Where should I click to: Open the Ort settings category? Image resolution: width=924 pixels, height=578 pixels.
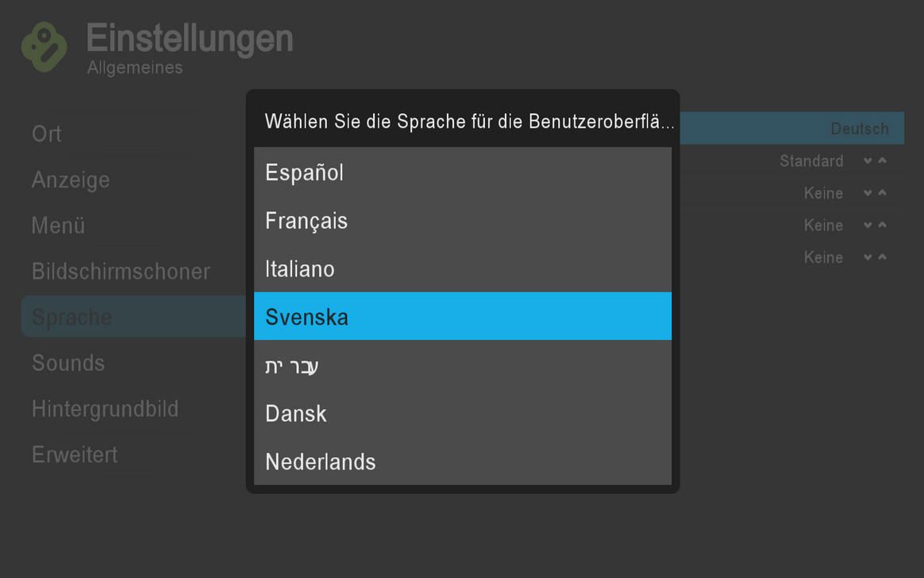47,134
